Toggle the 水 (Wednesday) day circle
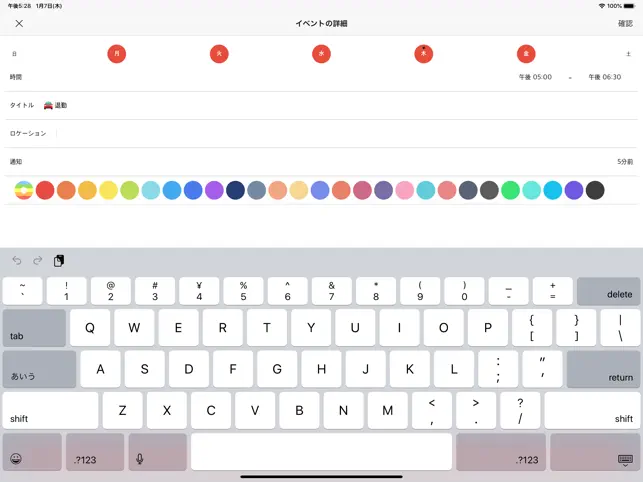Screen dimensions: 643x482 click(x=322, y=54)
